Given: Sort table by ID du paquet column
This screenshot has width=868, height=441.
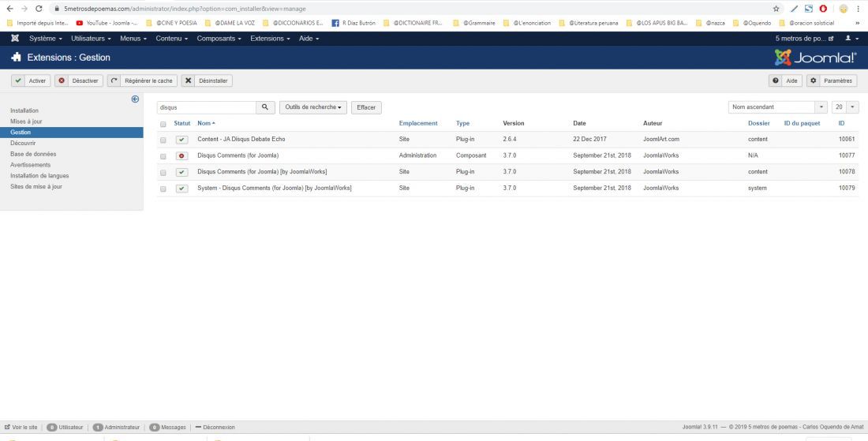Looking at the screenshot, I should (x=803, y=123).
